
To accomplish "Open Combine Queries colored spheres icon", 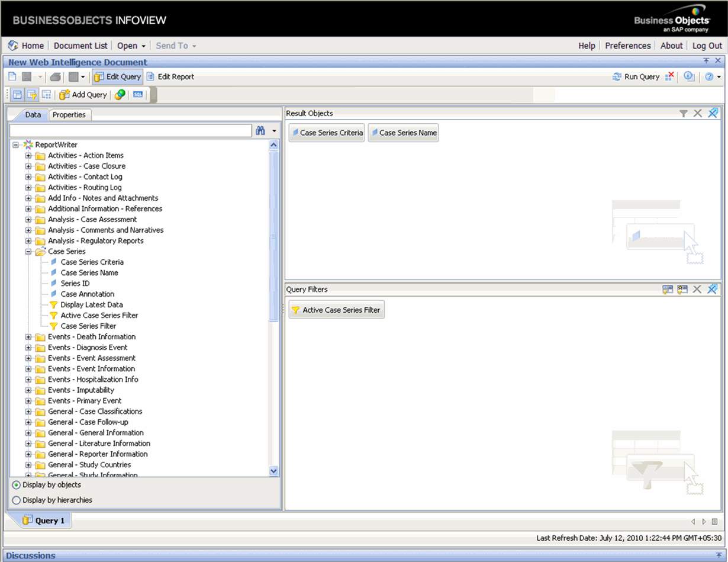I will tap(120, 95).
